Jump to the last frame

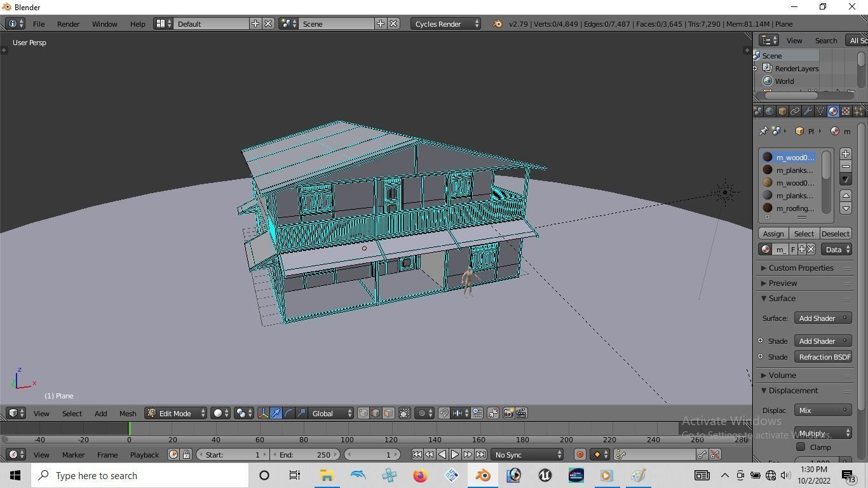coord(480,454)
